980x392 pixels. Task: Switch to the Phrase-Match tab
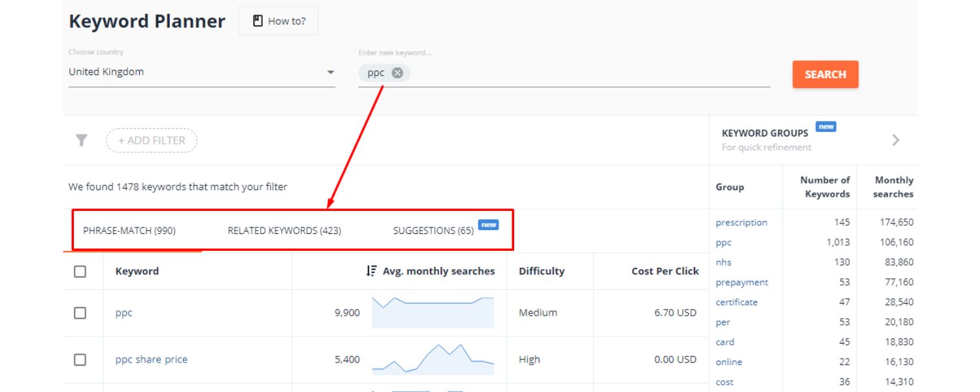(x=129, y=231)
